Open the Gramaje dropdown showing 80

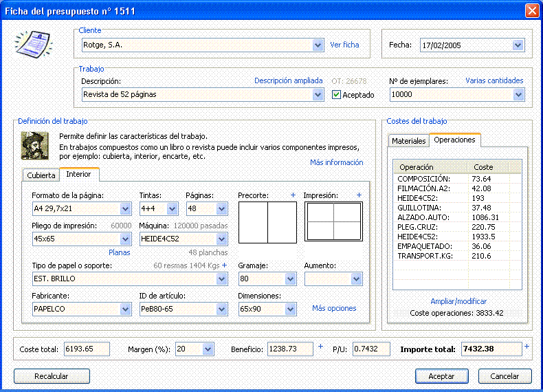point(290,279)
